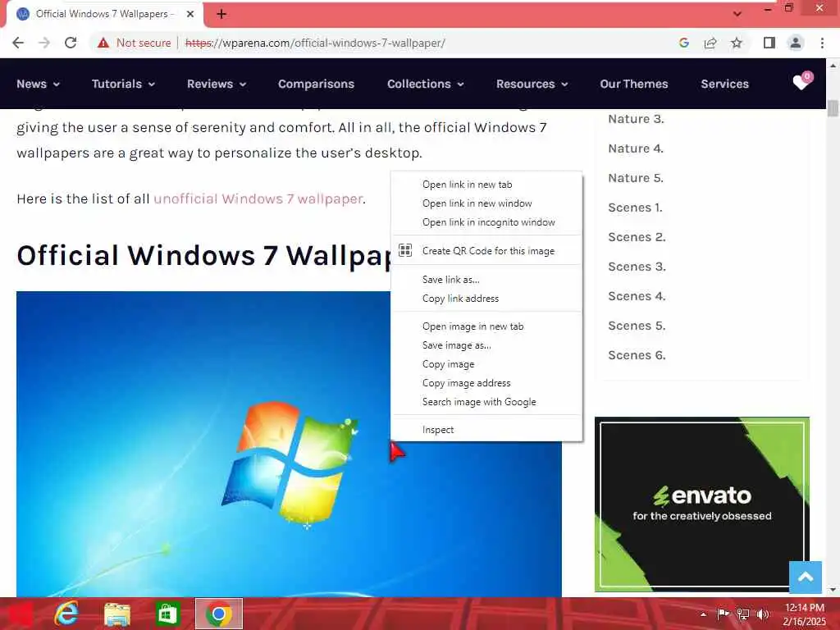The width and height of the screenshot is (840, 630).
Task: Open Action Center flag icon
Action: coord(723,614)
